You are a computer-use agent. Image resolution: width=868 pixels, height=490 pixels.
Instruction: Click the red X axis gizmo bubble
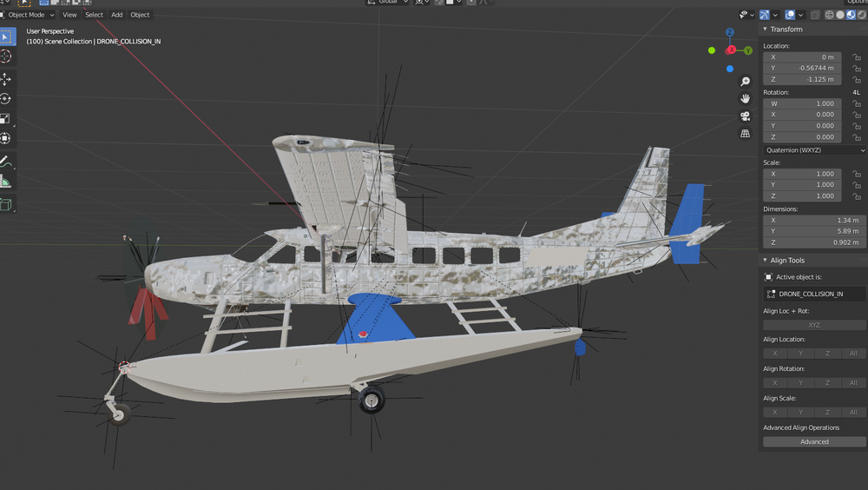click(x=731, y=50)
